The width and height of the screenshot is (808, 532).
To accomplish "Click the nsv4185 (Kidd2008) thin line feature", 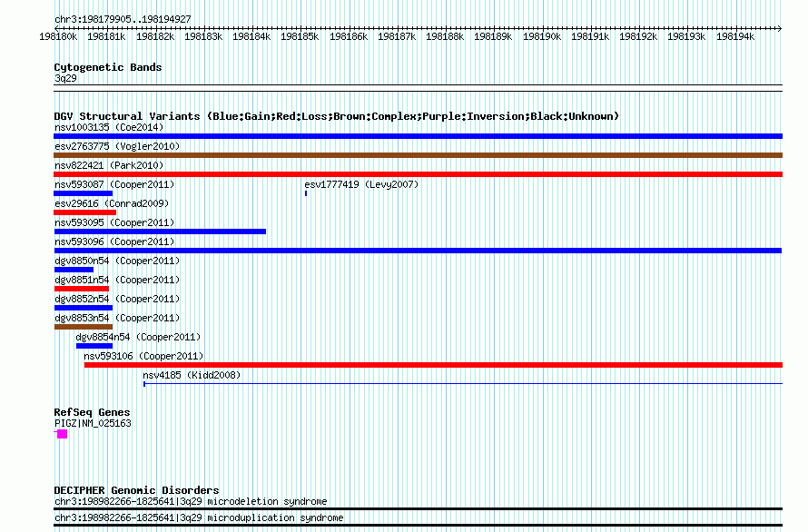I will point(463,383).
